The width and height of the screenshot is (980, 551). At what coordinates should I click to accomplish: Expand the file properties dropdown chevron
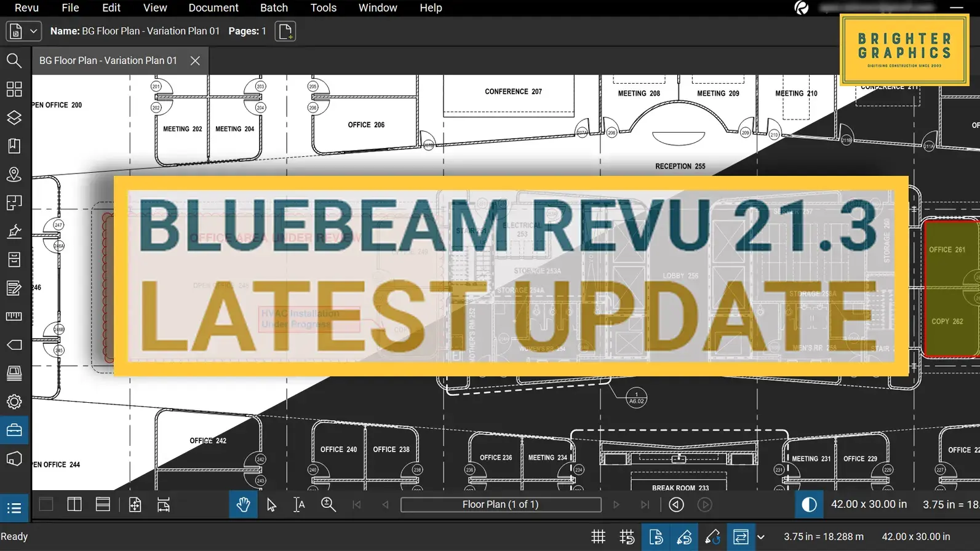[34, 31]
